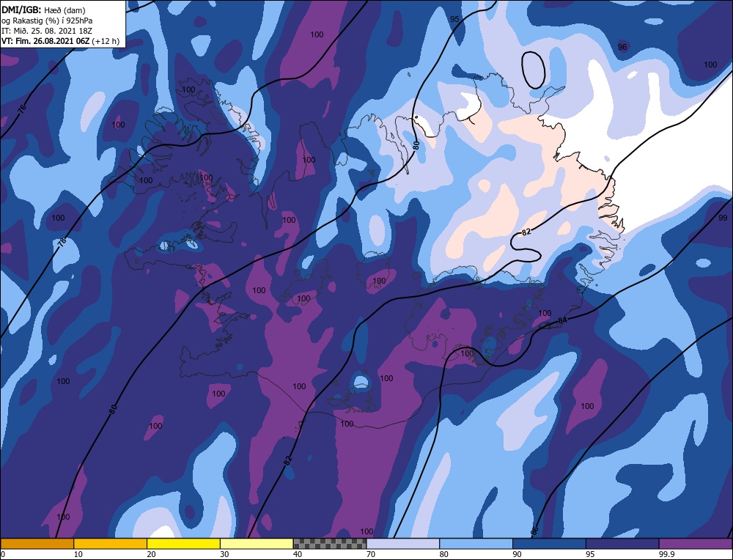Screen dimensions: 733x560
Task: Click the '(+12 h)' forecast offset text
Action: 106,41
